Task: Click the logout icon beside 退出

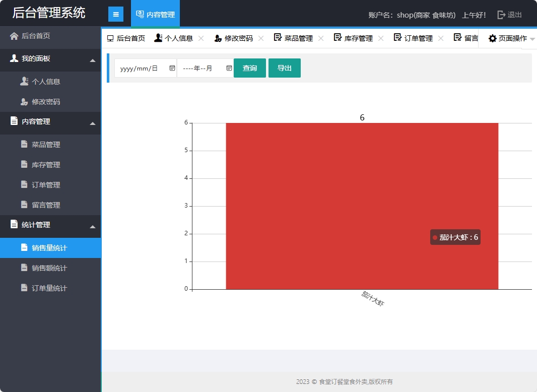Action: tap(501, 15)
